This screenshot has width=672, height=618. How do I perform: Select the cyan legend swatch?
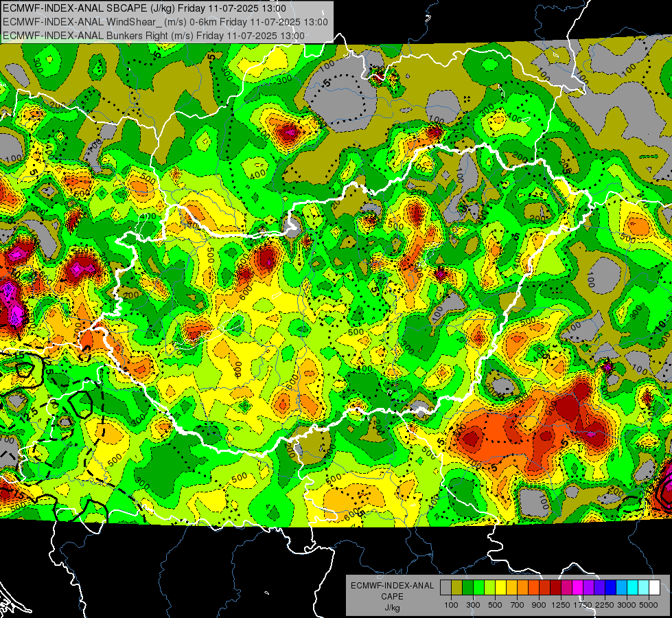[x=633, y=588]
